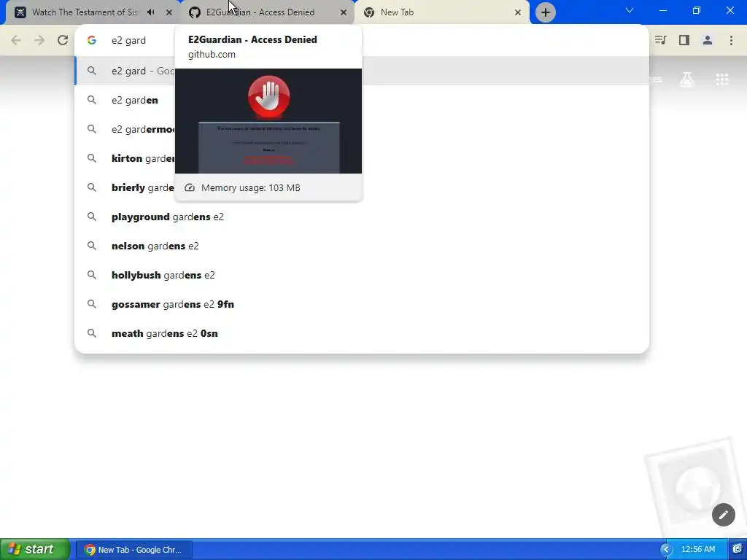Select 'playground gardens e2' suggestion
747x560 pixels.
coord(362,217)
